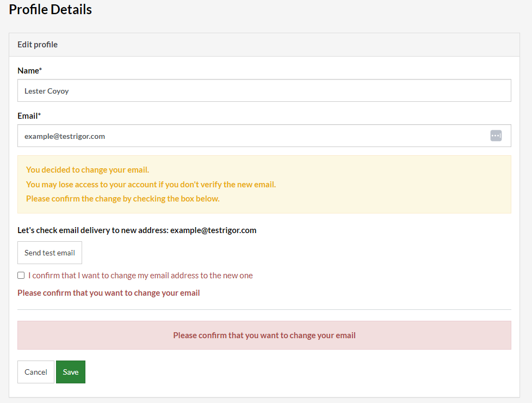The height and width of the screenshot is (403, 532).
Task: Click the Name* field label
Action: coord(29,71)
